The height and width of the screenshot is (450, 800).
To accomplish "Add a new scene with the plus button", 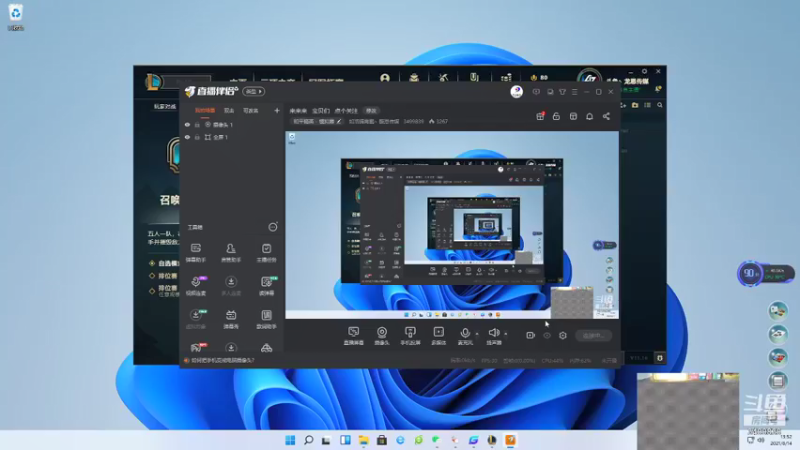I will click(277, 110).
